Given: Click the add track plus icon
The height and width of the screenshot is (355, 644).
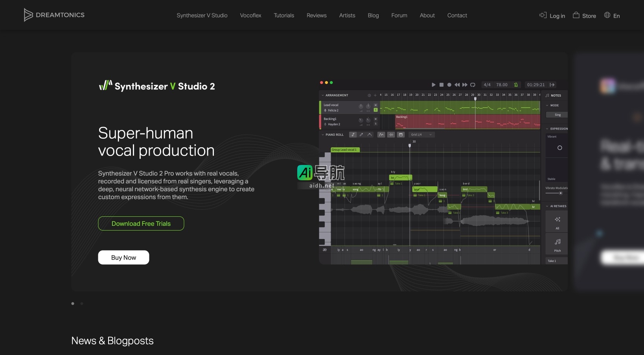Looking at the screenshot, I should click(375, 95).
